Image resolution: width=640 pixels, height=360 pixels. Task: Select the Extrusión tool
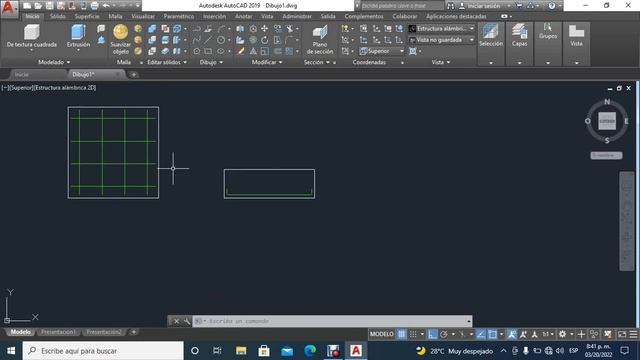coord(78,36)
